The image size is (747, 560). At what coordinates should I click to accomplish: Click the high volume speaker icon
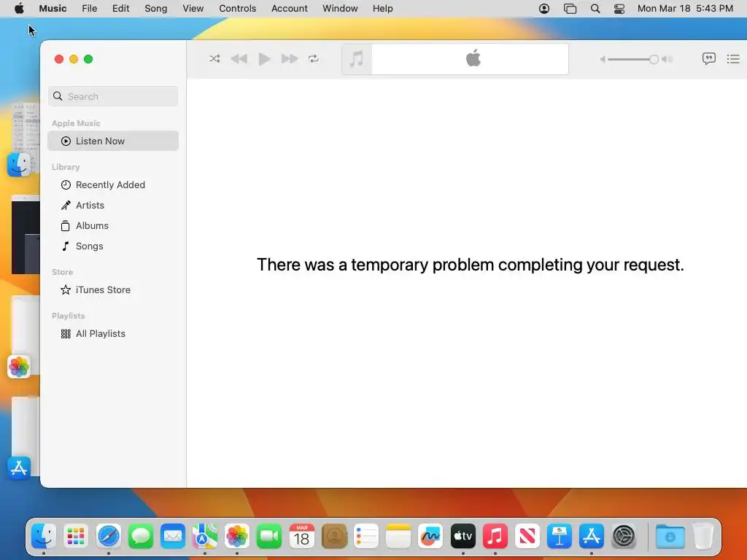667,59
